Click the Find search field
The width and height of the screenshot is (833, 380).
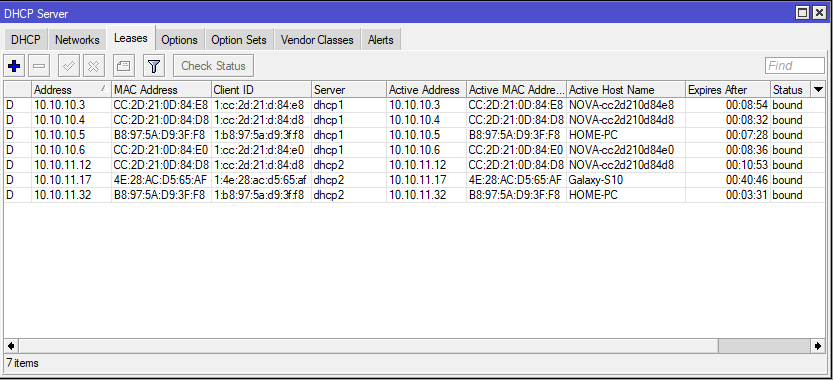tap(795, 65)
